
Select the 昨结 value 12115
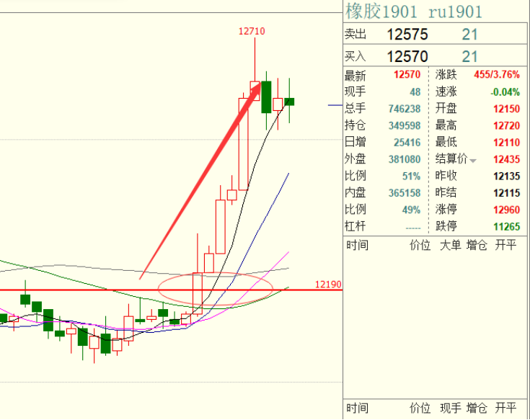coord(506,193)
